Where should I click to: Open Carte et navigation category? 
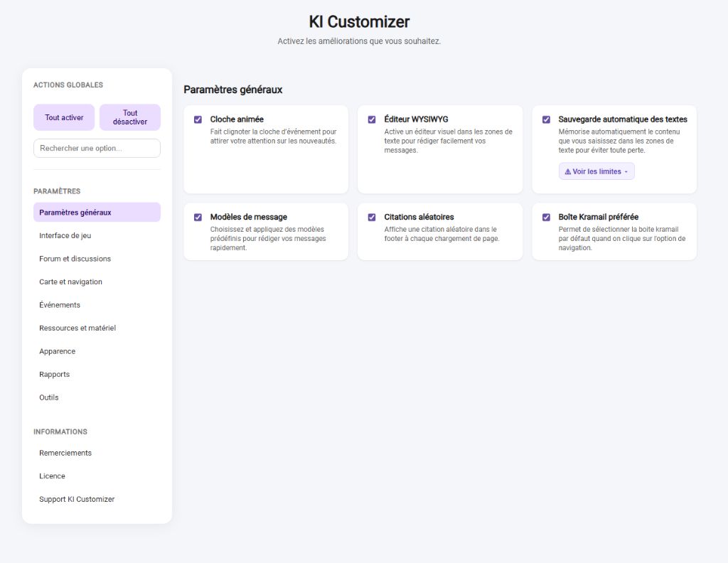click(x=70, y=281)
